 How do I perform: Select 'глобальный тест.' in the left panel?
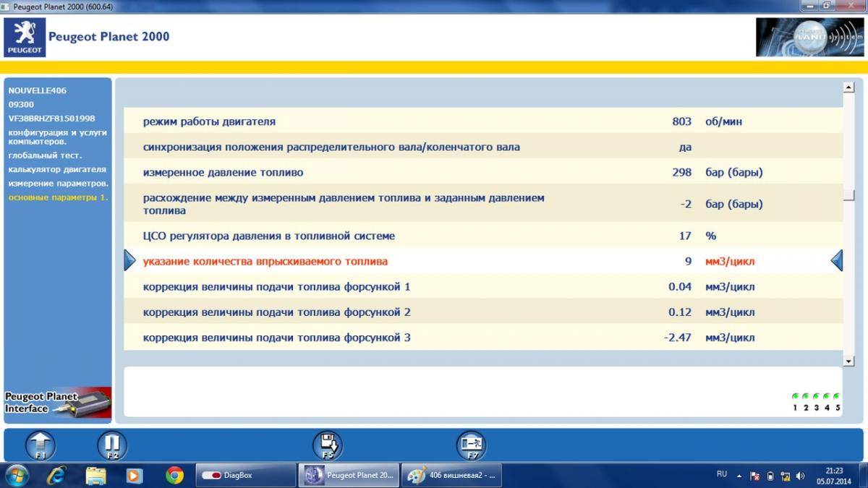pyautogui.click(x=45, y=155)
